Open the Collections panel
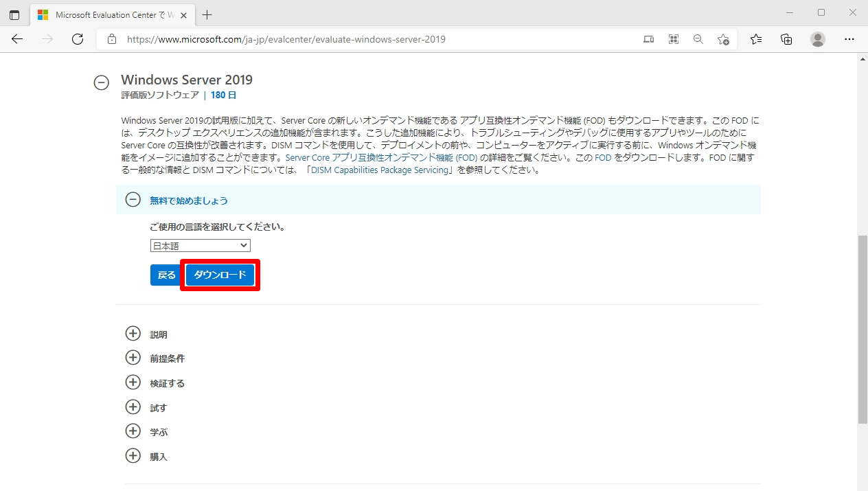 click(x=786, y=39)
